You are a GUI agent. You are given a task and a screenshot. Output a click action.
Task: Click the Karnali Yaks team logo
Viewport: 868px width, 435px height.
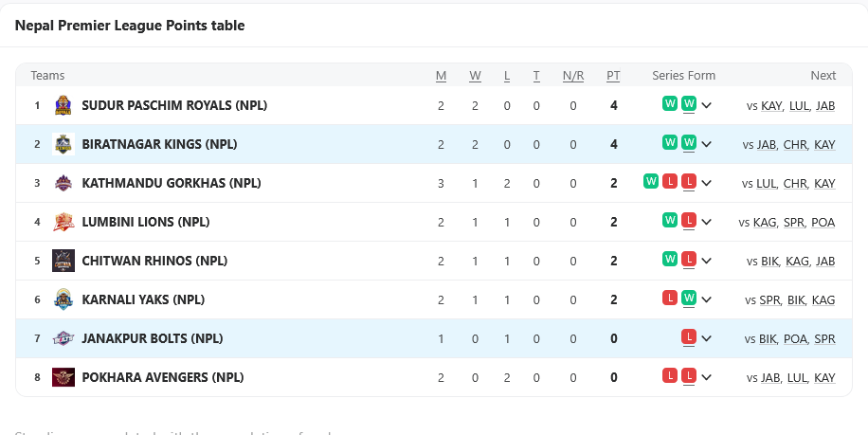63,299
